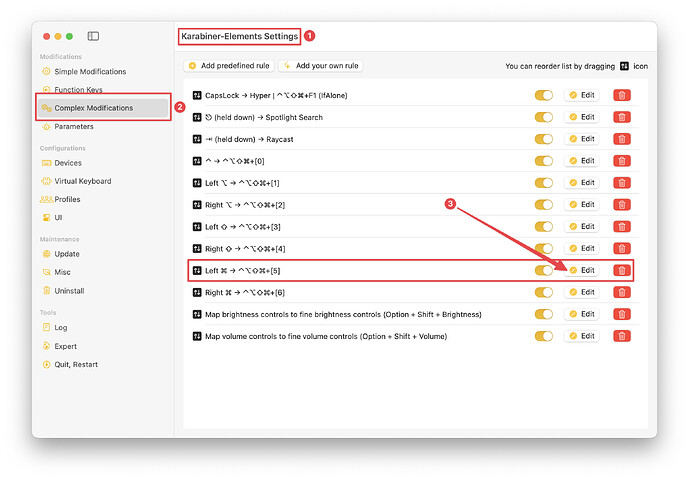Click drag handle of Left Command [5] rule

(x=197, y=271)
